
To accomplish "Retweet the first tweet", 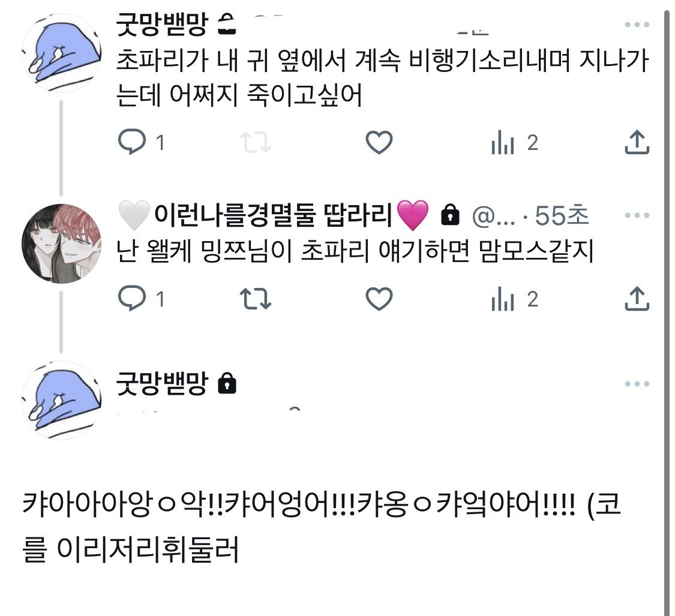I will [256, 142].
